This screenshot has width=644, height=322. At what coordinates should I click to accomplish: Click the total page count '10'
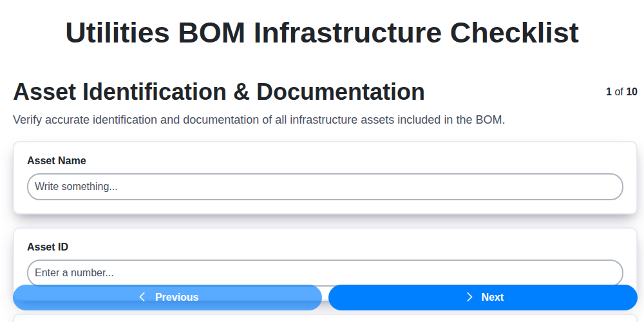tap(632, 91)
